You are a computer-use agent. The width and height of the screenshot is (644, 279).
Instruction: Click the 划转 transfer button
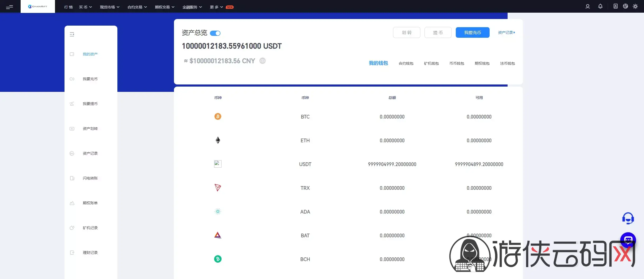407,32
